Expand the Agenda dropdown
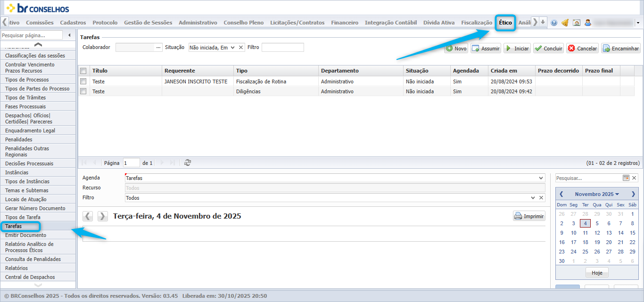The height and width of the screenshot is (302, 644). pyautogui.click(x=541, y=178)
